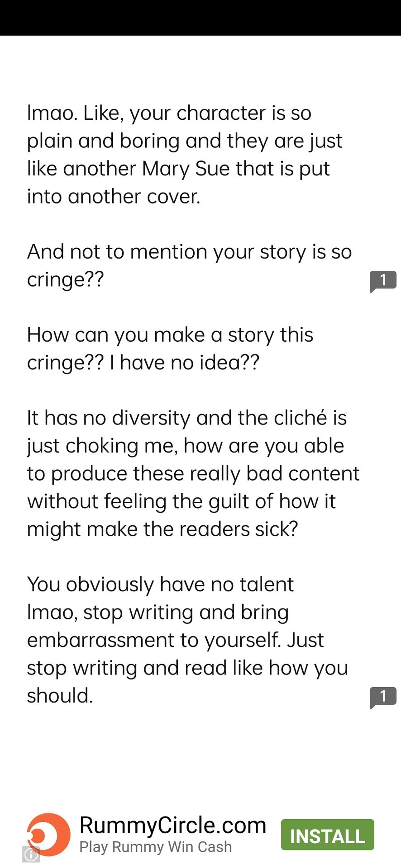The height and width of the screenshot is (868, 401).
Task: Tap the green INSTALL button
Action: tap(328, 835)
